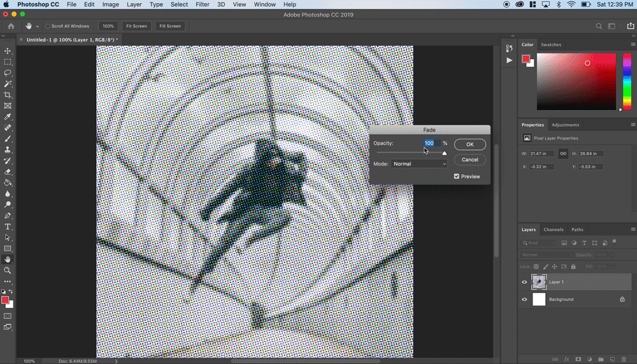Toggle lock position icon in Layers panel
Viewport: 637px width, 364px height.
555,267
